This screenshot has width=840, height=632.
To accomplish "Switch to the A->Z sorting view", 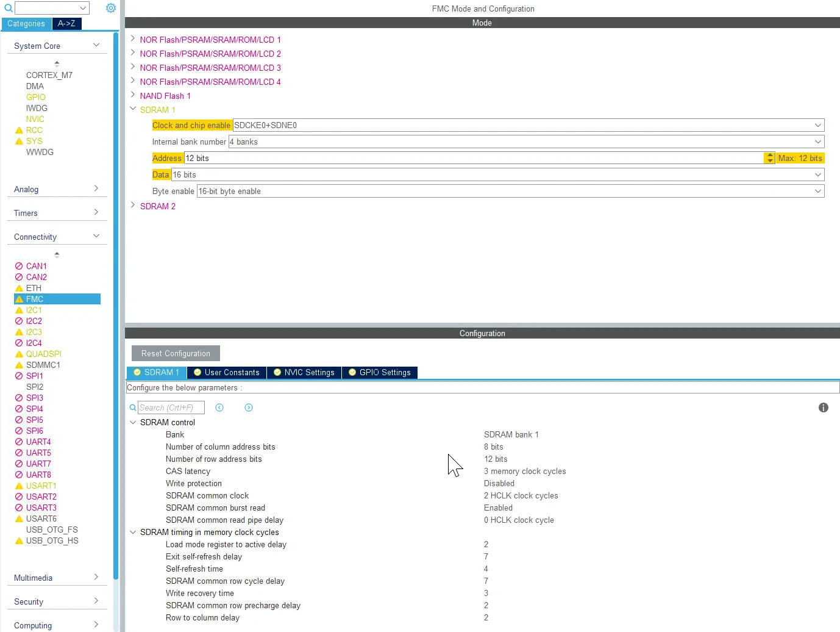I will coord(66,24).
